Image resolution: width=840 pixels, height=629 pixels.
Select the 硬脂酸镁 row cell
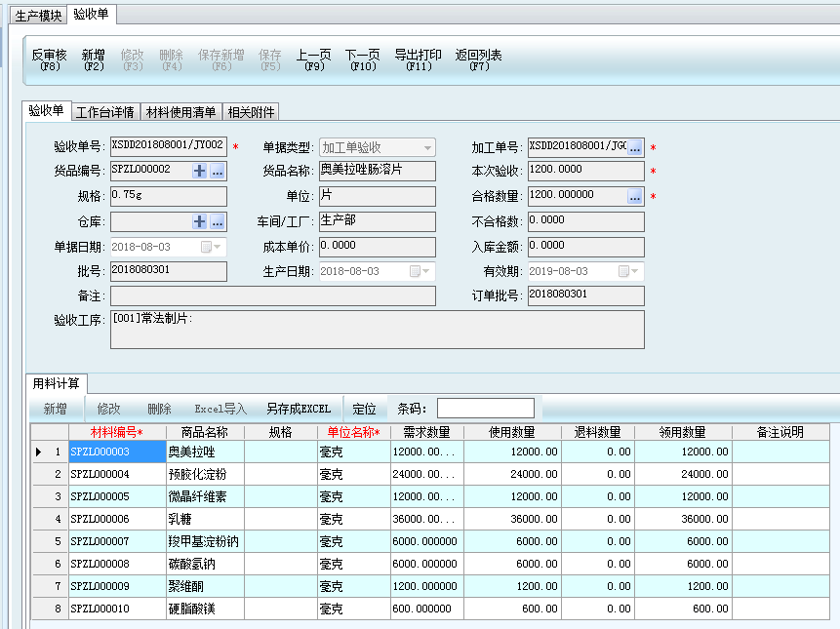pos(205,609)
